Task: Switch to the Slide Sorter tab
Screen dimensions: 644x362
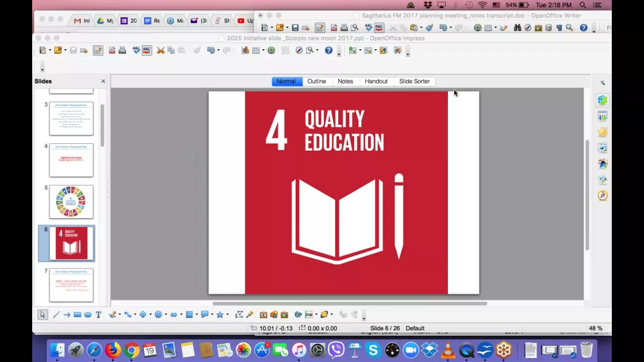Action: 415,81
